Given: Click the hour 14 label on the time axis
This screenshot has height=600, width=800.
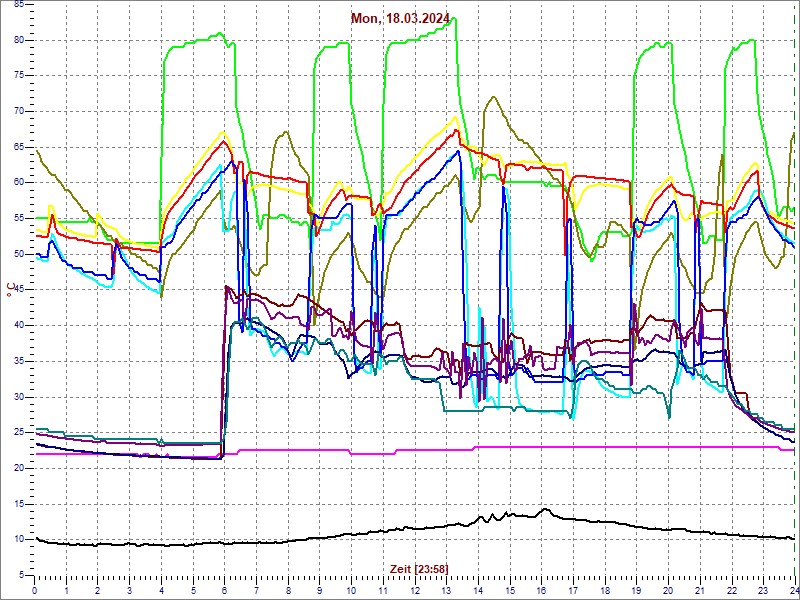Looking at the screenshot, I should pyautogui.click(x=478, y=591).
